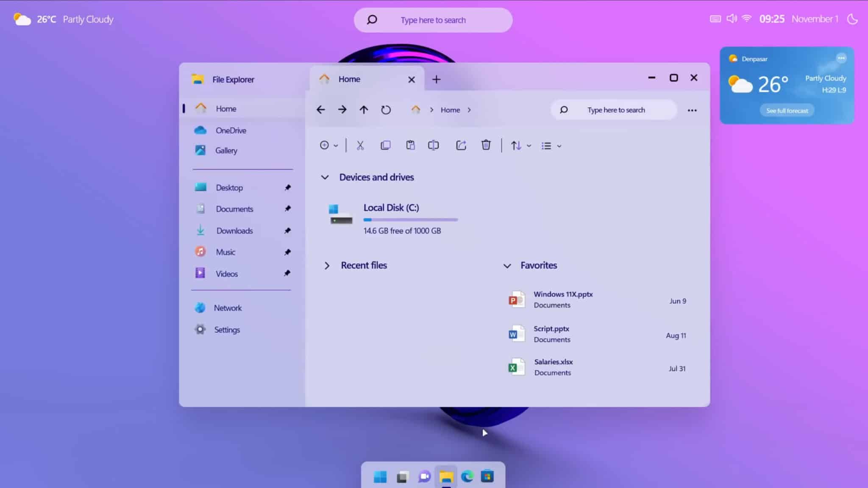Click the Copy icon in the toolbar
The width and height of the screenshot is (868, 488).
point(385,145)
